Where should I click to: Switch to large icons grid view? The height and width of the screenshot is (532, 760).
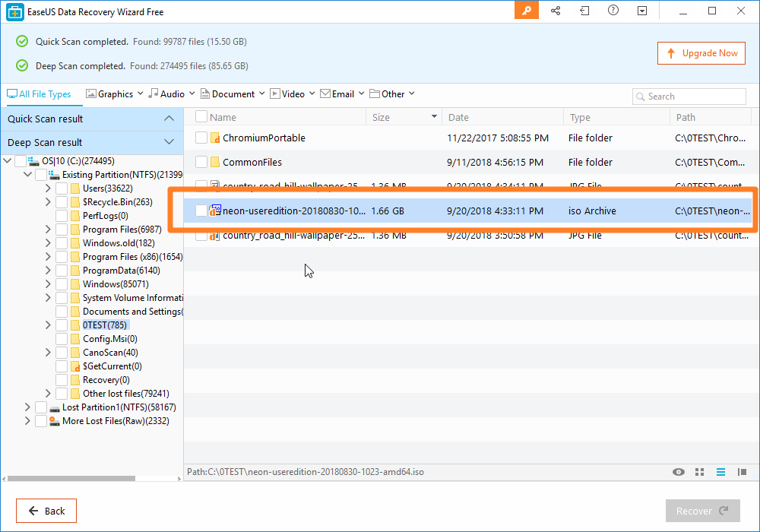(699, 472)
